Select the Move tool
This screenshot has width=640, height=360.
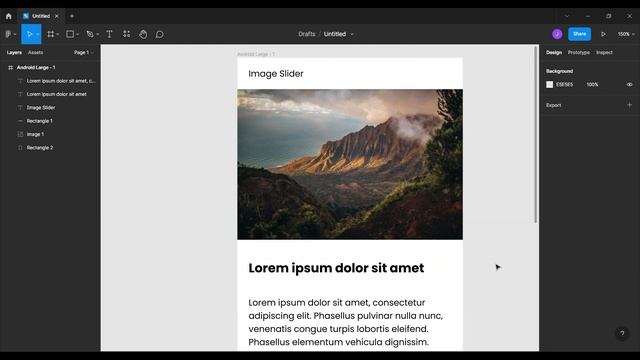coord(29,34)
